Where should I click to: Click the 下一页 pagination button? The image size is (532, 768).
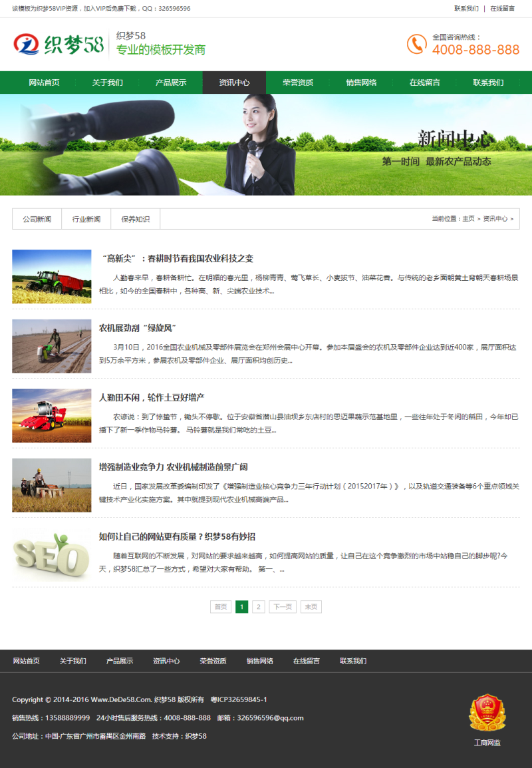point(283,607)
